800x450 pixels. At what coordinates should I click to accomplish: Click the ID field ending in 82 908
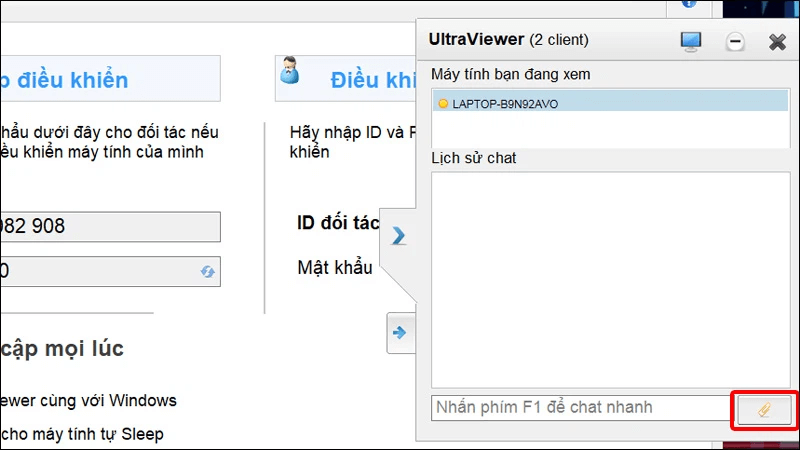pyautogui.click(x=110, y=227)
